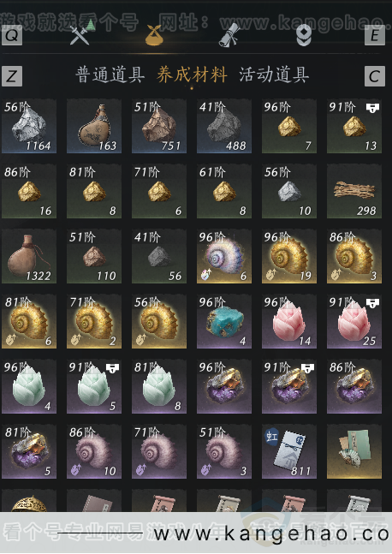Switch to 普通道具 tab
The height and width of the screenshot is (554, 392).
[x=110, y=74]
